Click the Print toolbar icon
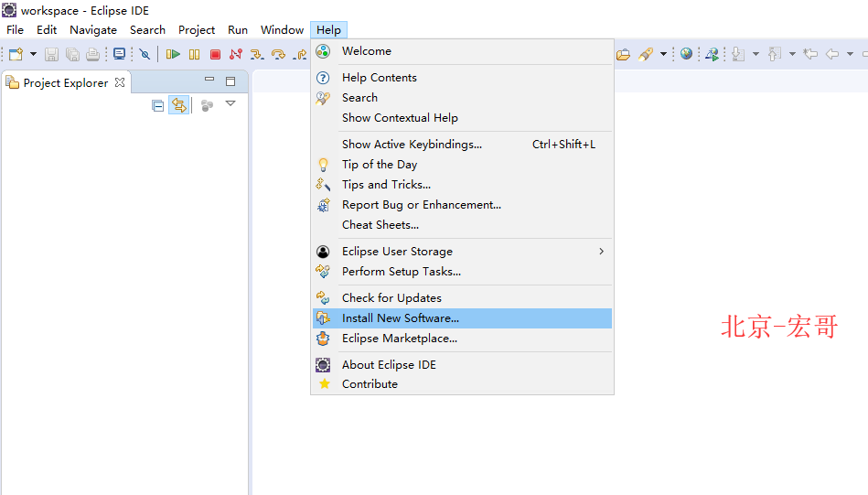This screenshot has width=868, height=495. point(93,54)
